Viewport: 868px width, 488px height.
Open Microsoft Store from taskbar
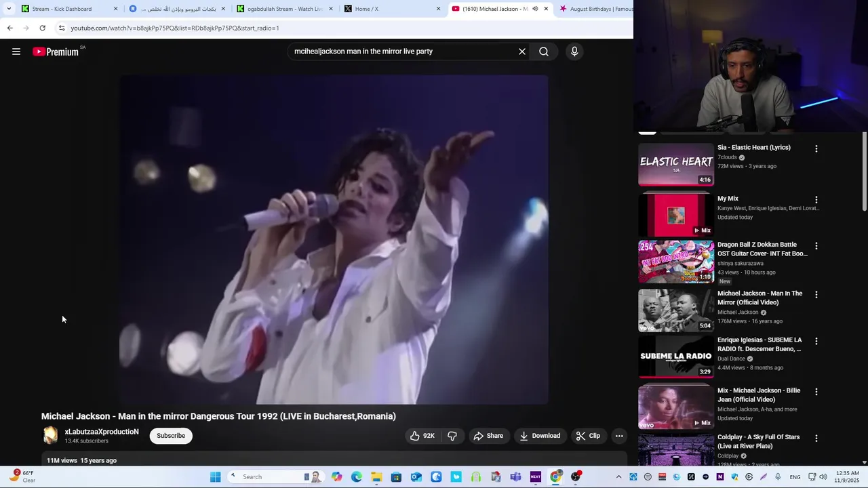[396, 477]
